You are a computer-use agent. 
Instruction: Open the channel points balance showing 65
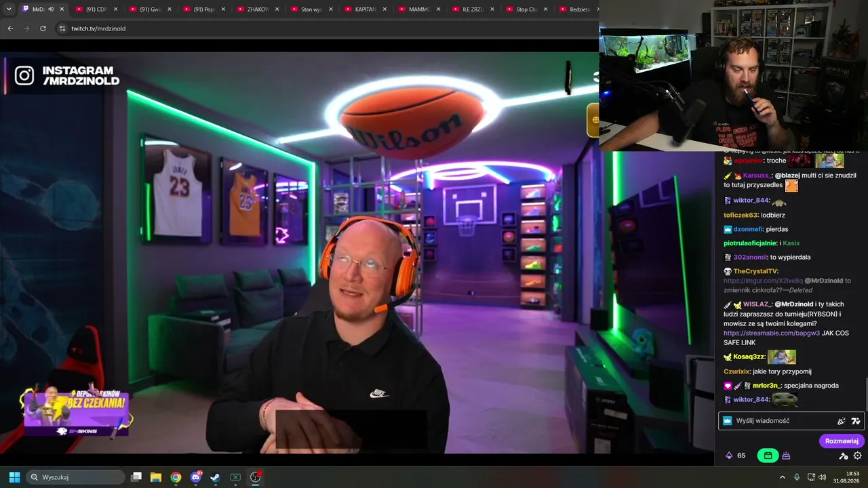pos(735,455)
